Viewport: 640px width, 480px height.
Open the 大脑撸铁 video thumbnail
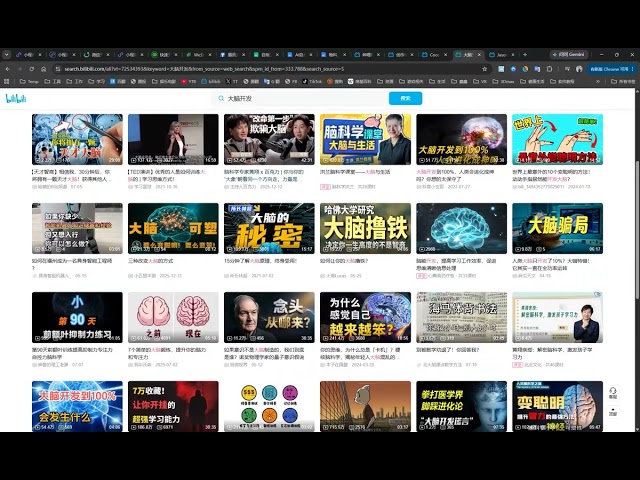[x=365, y=229]
